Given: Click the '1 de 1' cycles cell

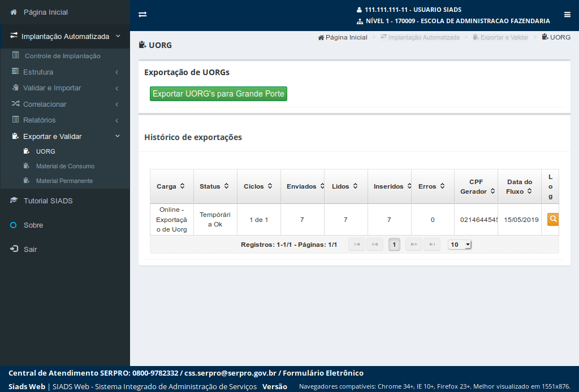Looking at the screenshot, I should (x=259, y=219).
